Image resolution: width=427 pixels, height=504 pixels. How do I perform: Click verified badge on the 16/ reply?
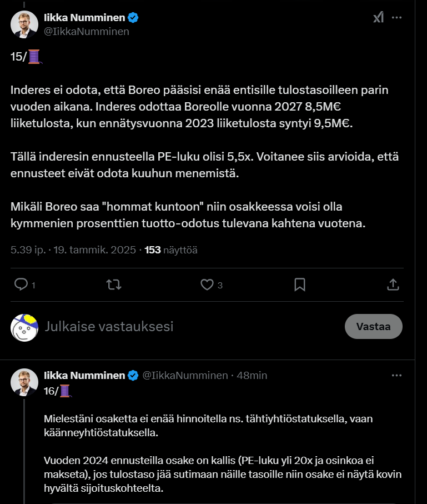click(x=133, y=375)
